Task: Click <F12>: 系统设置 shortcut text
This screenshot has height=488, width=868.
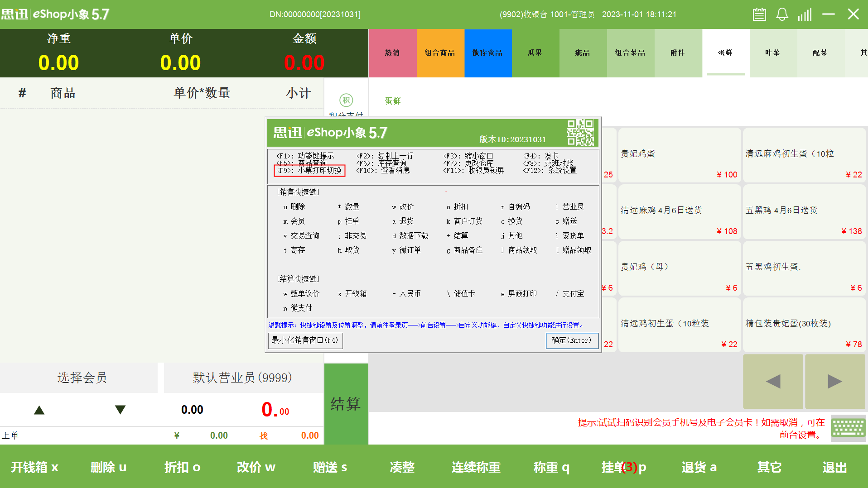Action: [550, 171]
